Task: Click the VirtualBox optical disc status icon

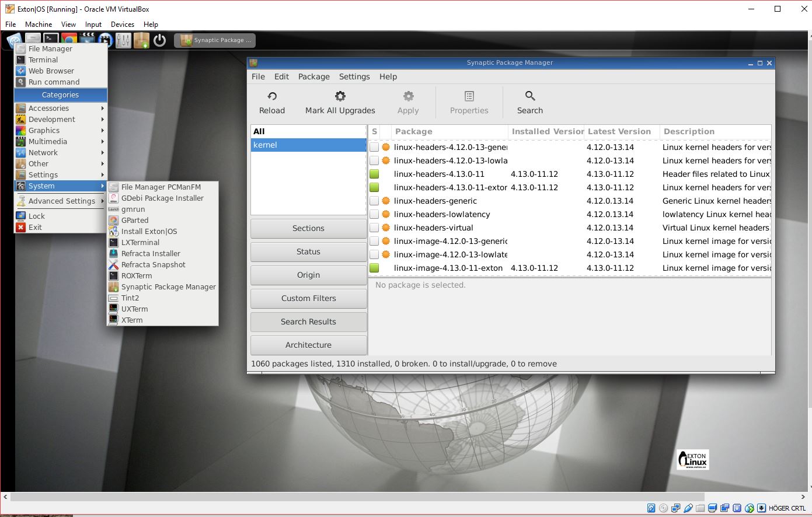Action: pyautogui.click(x=664, y=508)
